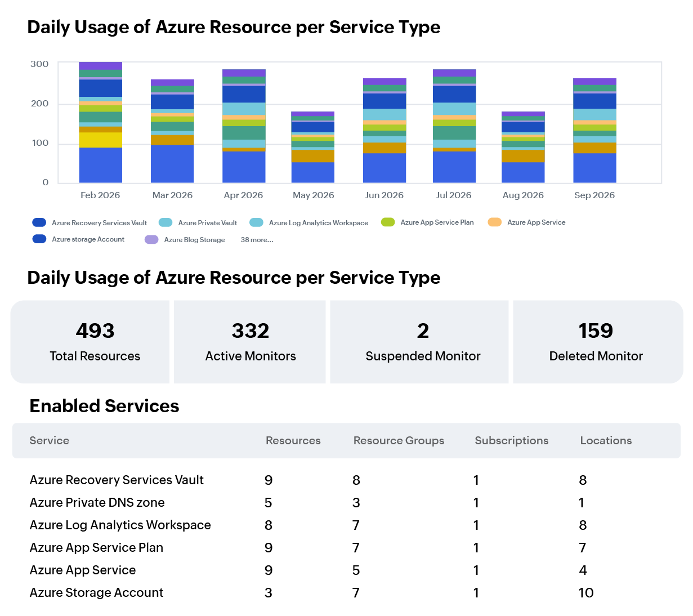The width and height of the screenshot is (693, 616).
Task: Click the 'May 2026' axis label
Action: tap(313, 195)
